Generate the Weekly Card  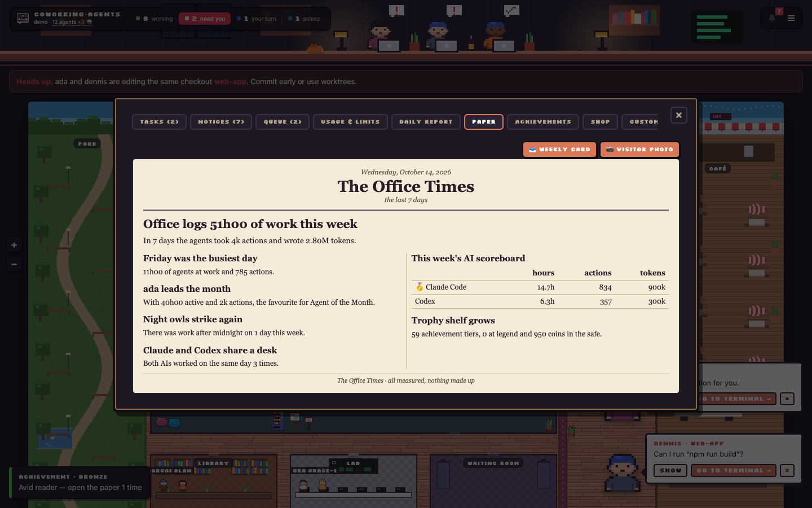click(559, 150)
